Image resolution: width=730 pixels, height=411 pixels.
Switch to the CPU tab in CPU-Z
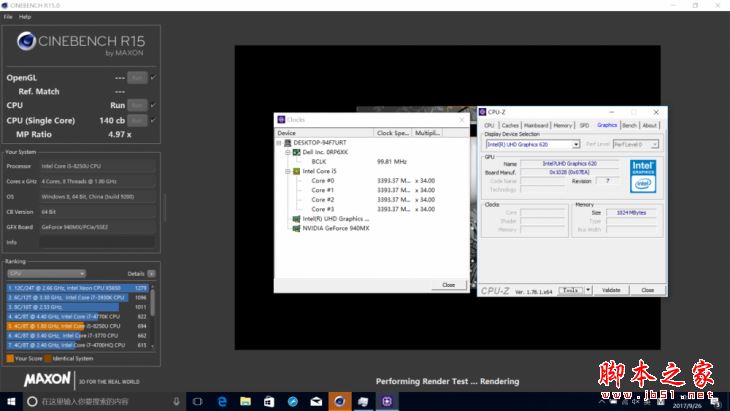(x=489, y=125)
